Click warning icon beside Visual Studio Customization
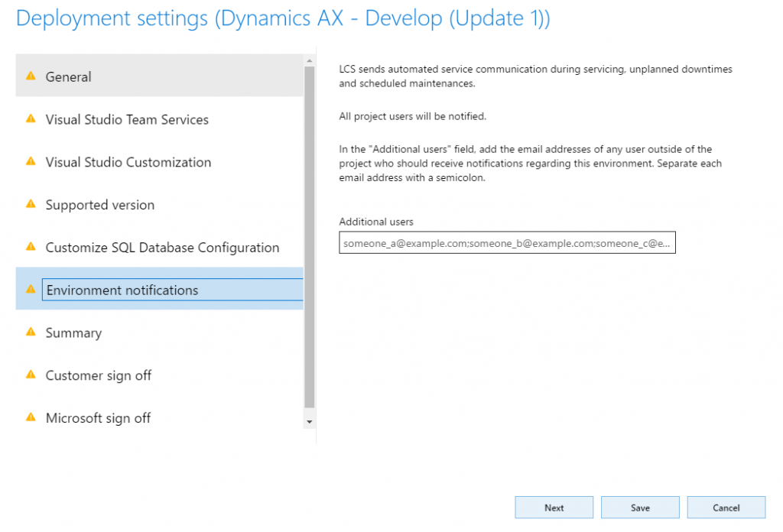The height and width of the screenshot is (532, 783). click(31, 161)
